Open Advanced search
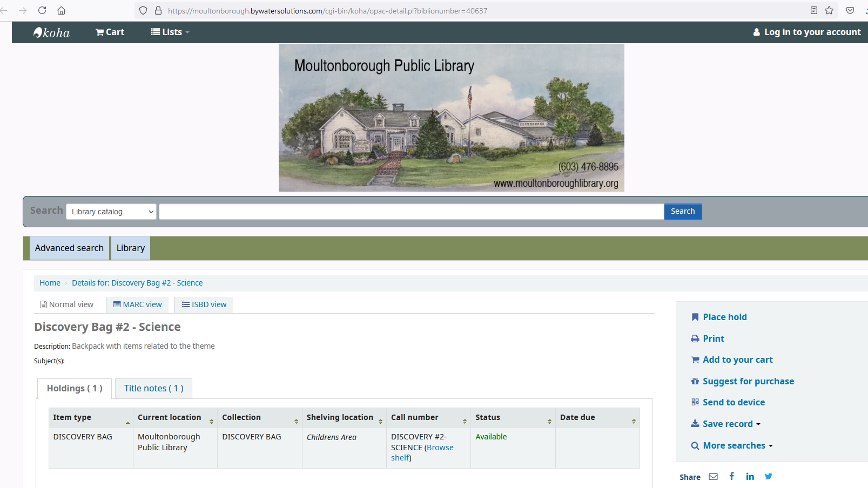Screen dimensions: 868x488 tap(69, 248)
